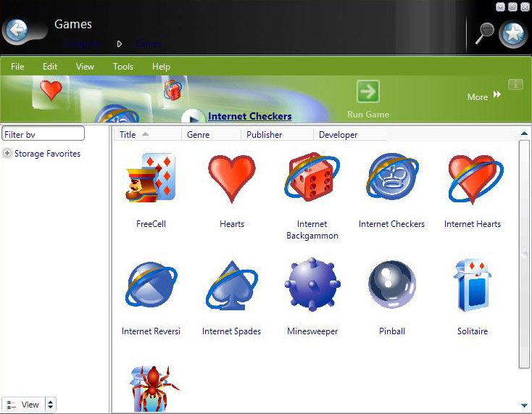Click the Hearts label text
Image resolution: width=532 pixels, height=414 pixels.
click(x=232, y=224)
